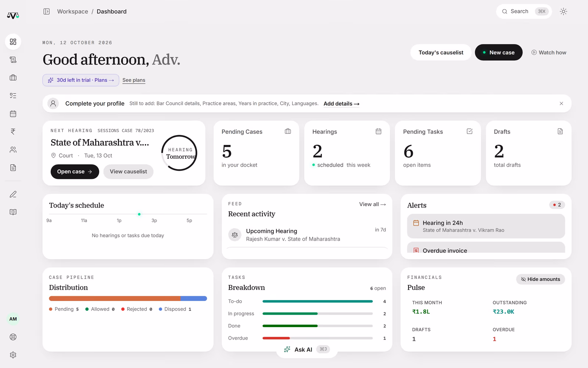
Task: Click the Overdue tasks red progress bar
Action: point(276,338)
